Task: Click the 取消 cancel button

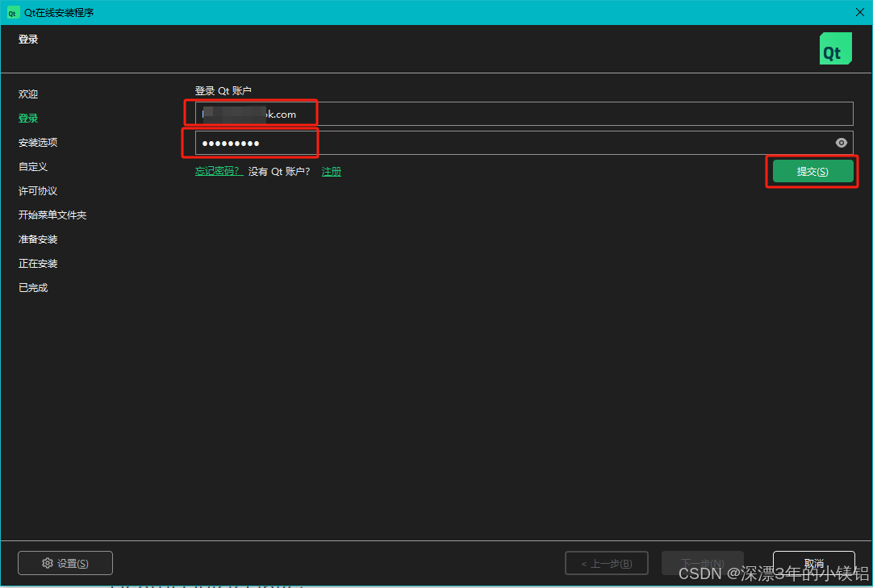Action: 814,563
